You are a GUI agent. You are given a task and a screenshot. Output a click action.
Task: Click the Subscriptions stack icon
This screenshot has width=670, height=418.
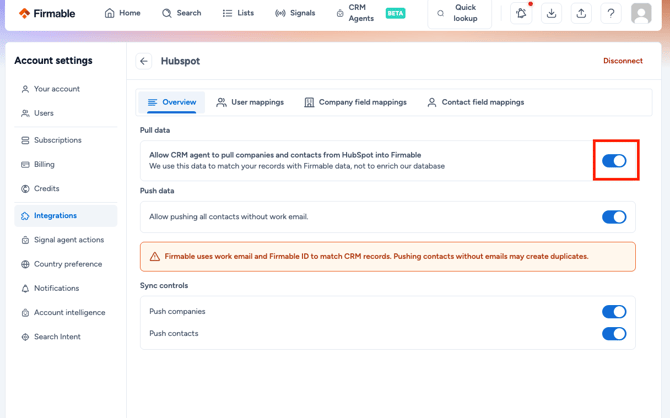25,140
